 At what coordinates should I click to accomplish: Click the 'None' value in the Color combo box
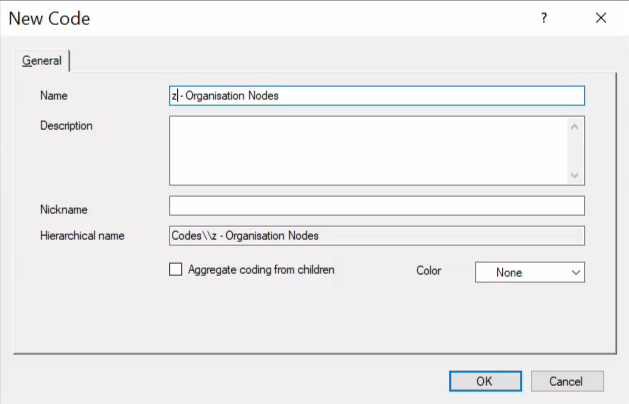click(x=510, y=272)
